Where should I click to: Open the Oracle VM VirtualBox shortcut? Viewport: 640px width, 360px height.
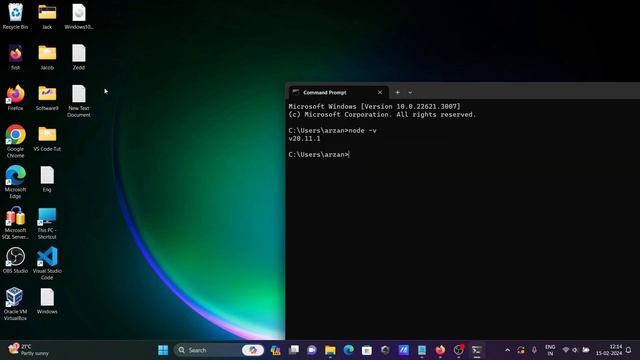[16, 304]
